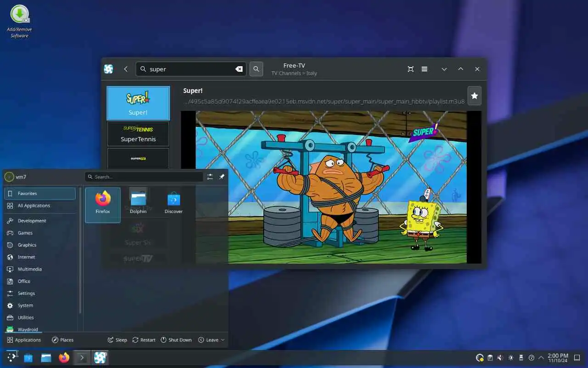
Task: Add Super! channel to favorites with the star
Action: (x=475, y=96)
